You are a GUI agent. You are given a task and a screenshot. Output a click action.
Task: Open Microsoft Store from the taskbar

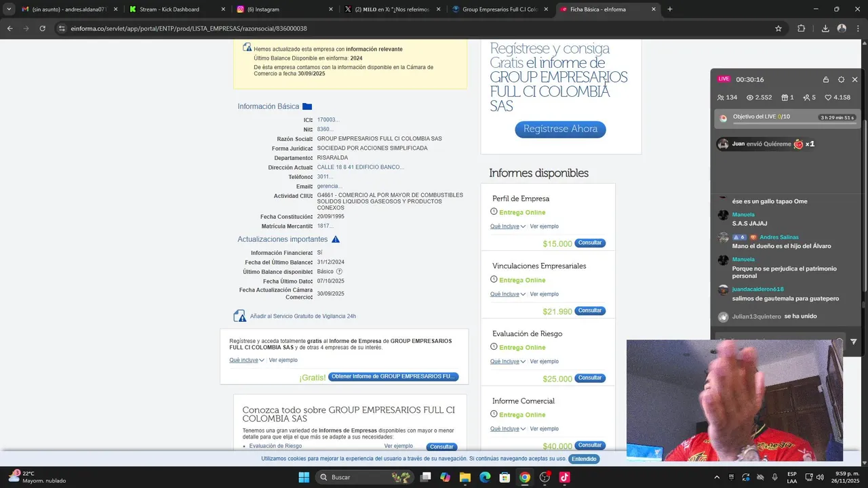(505, 477)
